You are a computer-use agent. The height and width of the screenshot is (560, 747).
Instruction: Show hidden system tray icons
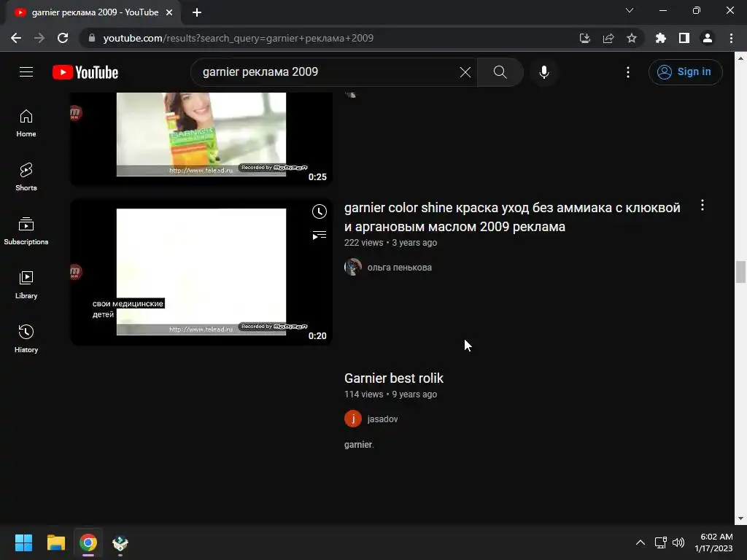640,542
